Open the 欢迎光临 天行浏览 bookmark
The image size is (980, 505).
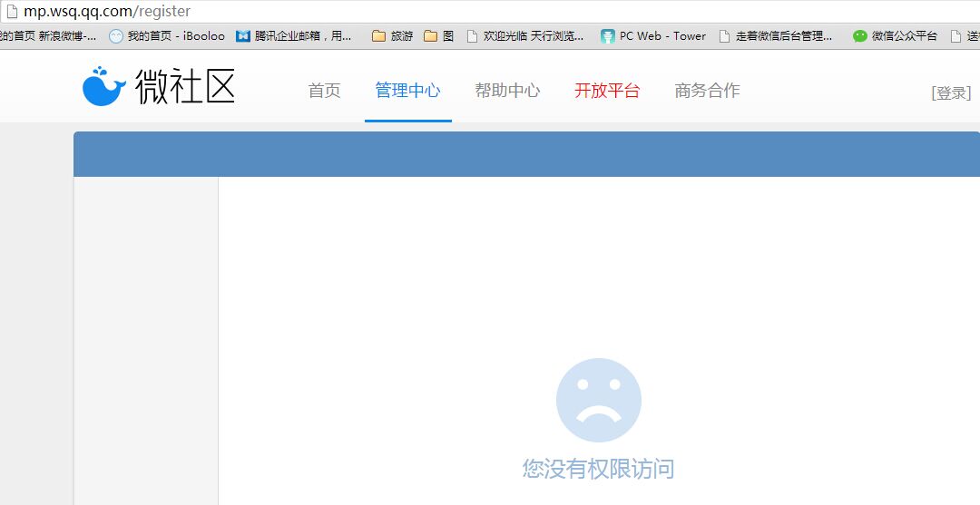tap(525, 36)
